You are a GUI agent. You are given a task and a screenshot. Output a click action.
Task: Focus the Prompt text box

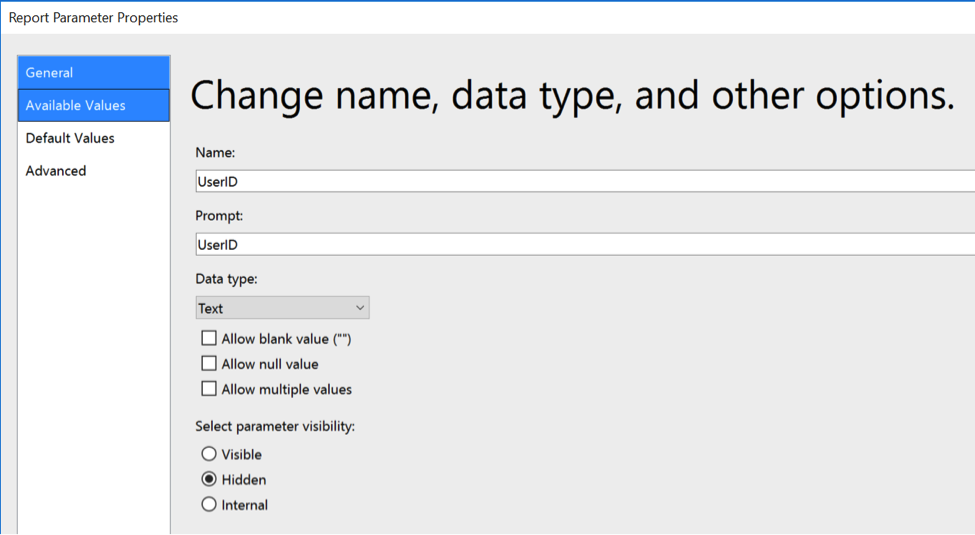[585, 244]
